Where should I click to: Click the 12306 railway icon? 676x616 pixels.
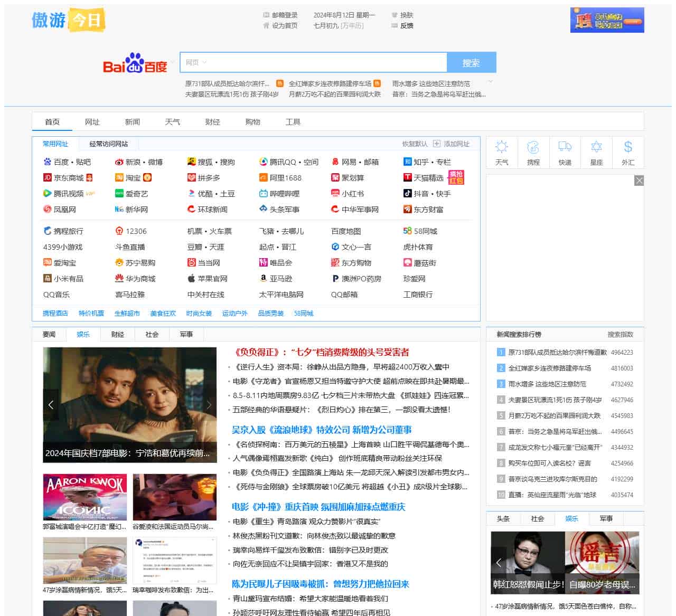(x=119, y=231)
